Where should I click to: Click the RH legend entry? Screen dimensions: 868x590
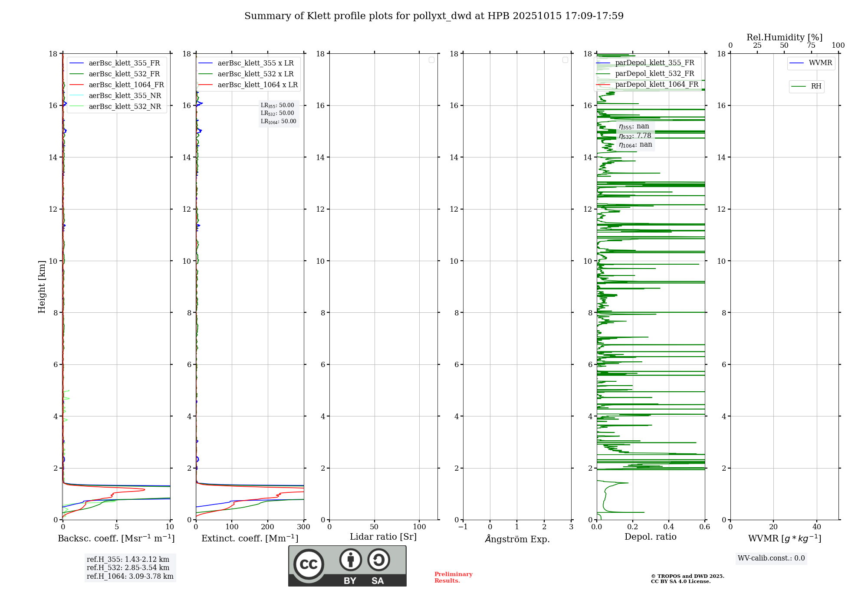click(x=815, y=86)
